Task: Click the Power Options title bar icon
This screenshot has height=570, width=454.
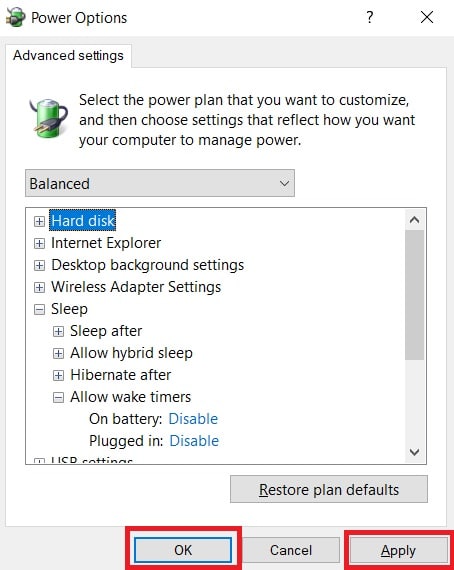Action: click(16, 17)
